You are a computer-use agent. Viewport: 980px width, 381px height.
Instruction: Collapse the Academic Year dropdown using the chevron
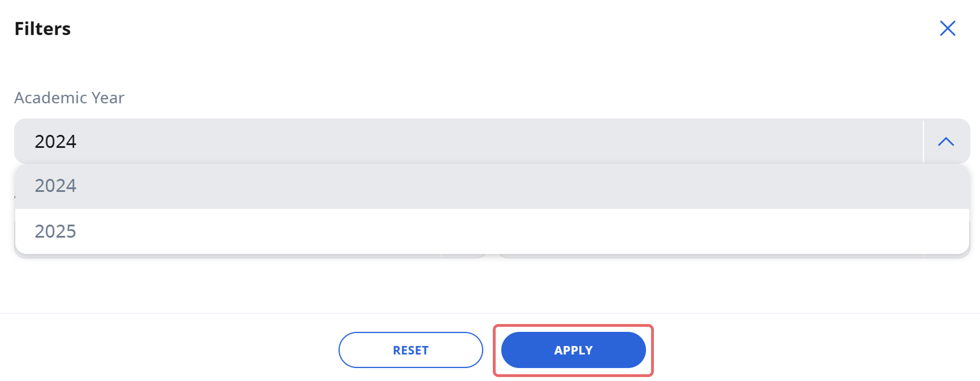[946, 142]
